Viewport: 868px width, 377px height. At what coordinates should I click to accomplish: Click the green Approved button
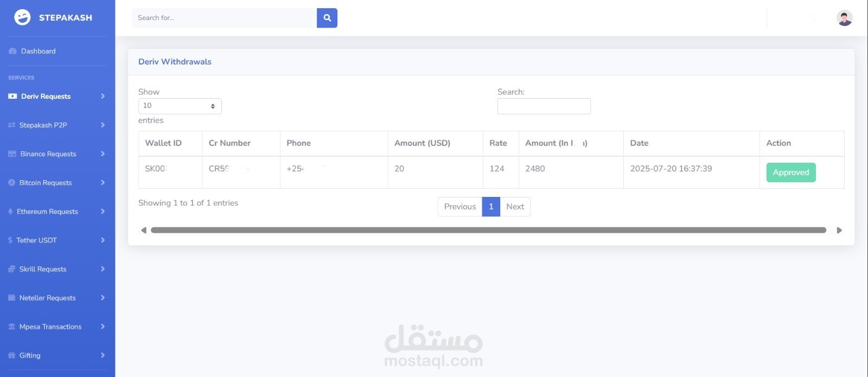pyautogui.click(x=791, y=172)
